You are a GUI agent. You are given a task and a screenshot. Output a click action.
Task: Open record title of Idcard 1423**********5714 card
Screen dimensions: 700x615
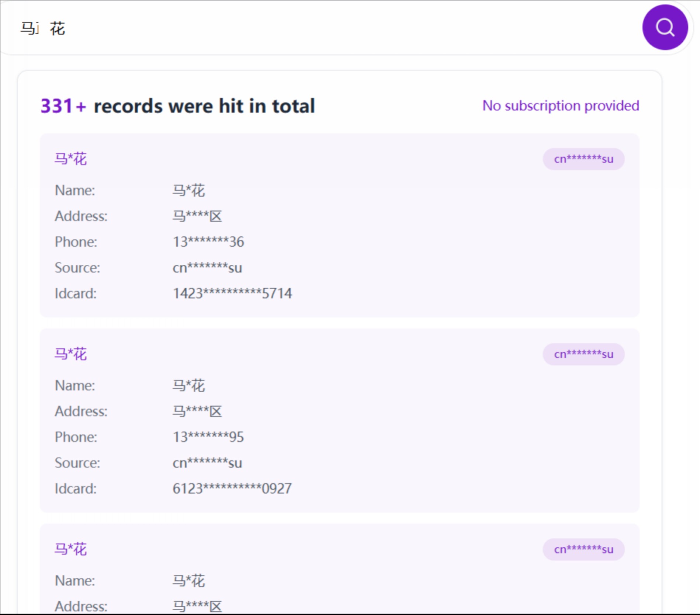click(71, 159)
